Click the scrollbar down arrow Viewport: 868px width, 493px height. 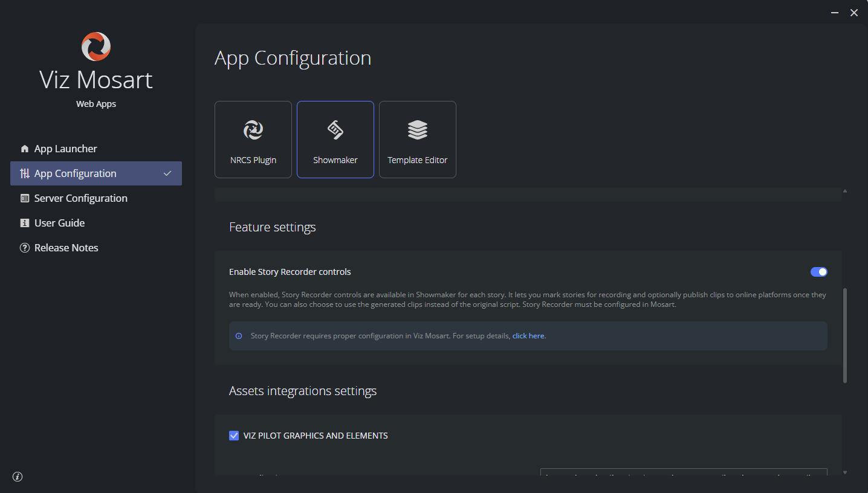click(845, 472)
